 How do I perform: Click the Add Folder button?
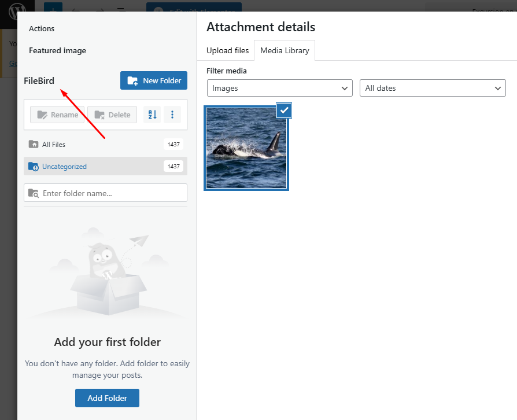[107, 398]
